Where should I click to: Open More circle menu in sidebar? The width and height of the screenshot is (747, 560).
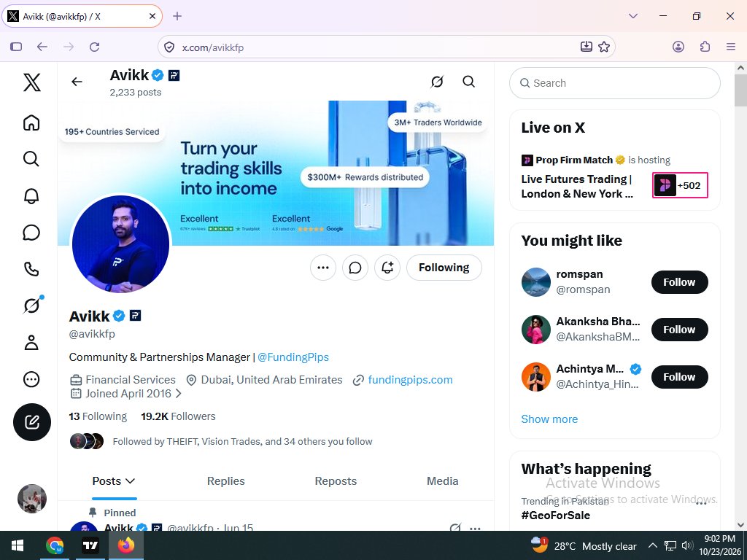pyautogui.click(x=31, y=379)
